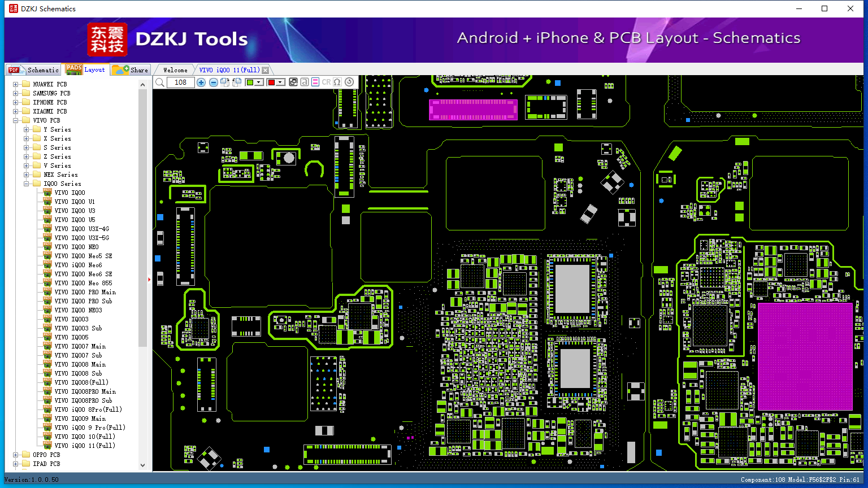Screen dimensions: 868x488
Task: Click the folder icon of SAMSUNG PCB
Action: click(x=25, y=93)
